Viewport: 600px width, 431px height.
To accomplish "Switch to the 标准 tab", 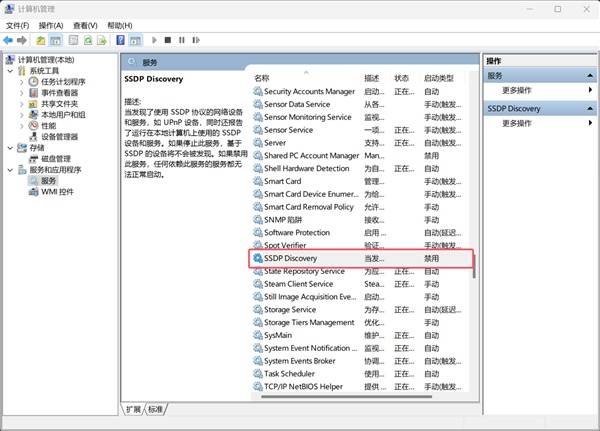I will coord(156,410).
